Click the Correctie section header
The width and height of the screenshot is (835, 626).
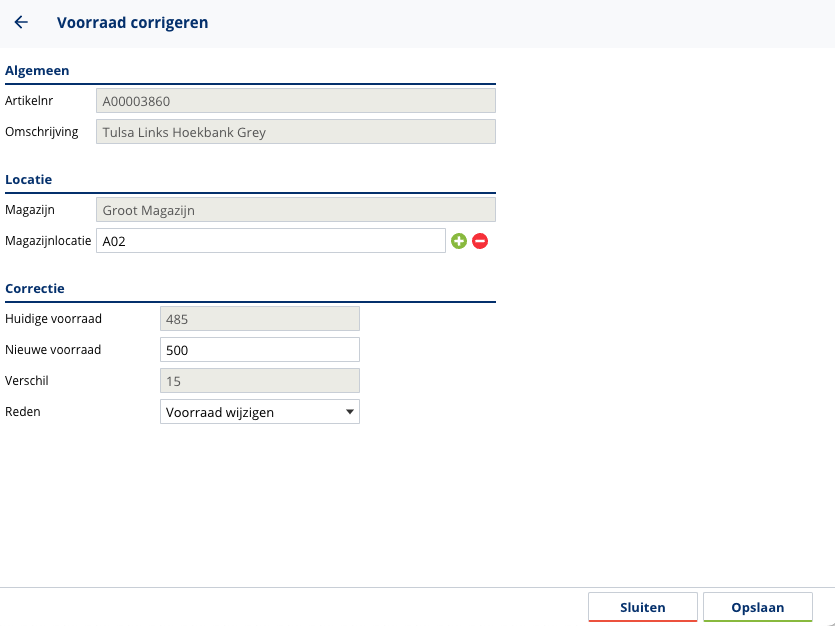pyautogui.click(x=35, y=288)
